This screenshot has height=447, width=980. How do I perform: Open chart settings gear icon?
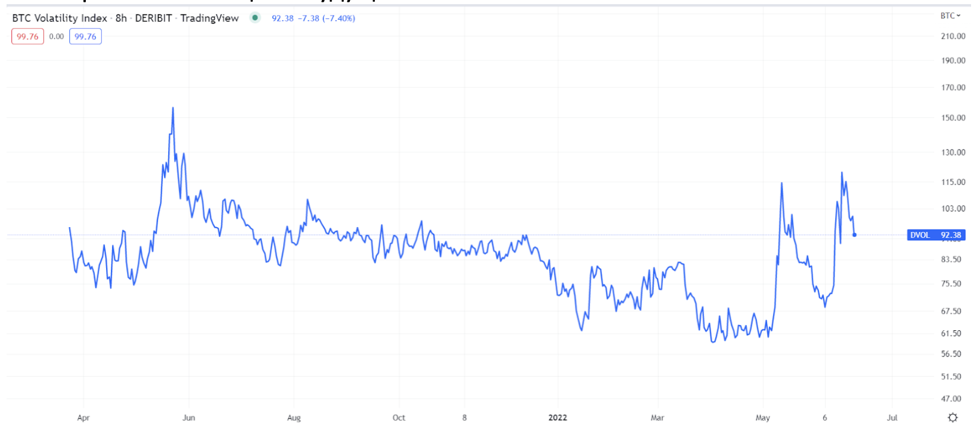pyautogui.click(x=953, y=417)
